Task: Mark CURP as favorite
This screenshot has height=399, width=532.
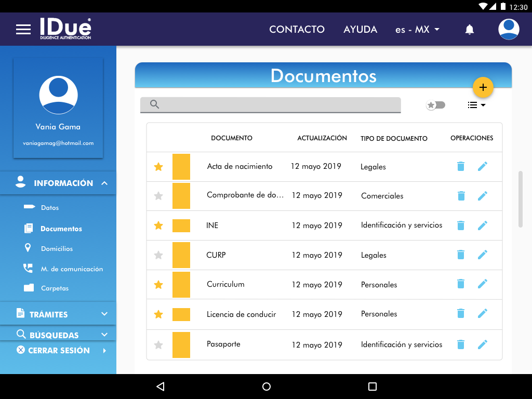Action: [158, 255]
